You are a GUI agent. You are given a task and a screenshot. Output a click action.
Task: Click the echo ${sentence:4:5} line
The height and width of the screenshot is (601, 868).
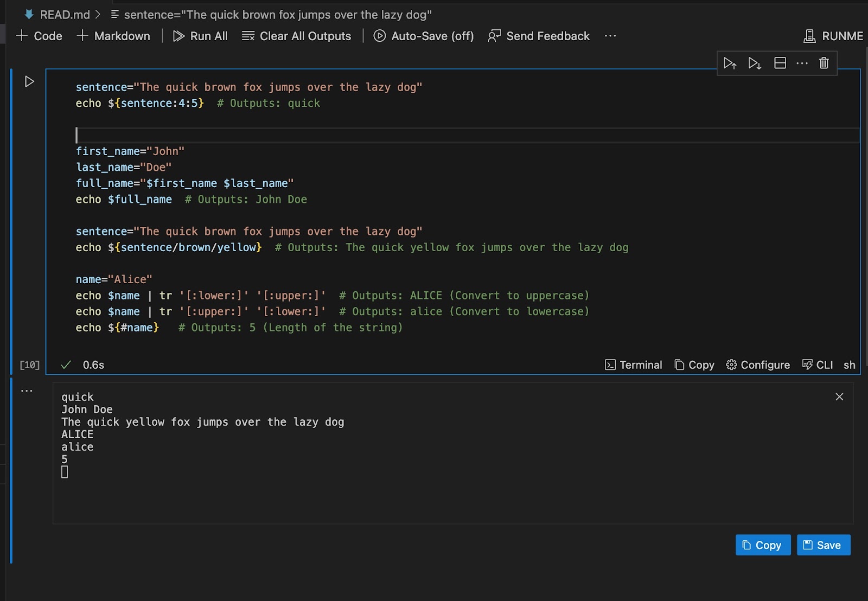198,103
